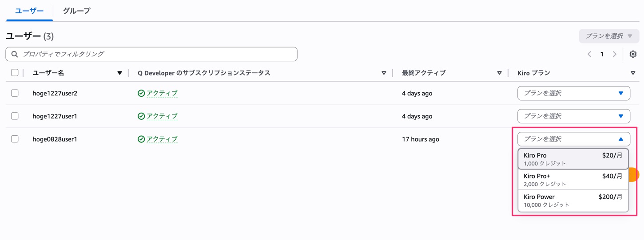644x240 pixels.
Task: Select the hoge1227user2 row checkbox
Action: click(x=15, y=93)
